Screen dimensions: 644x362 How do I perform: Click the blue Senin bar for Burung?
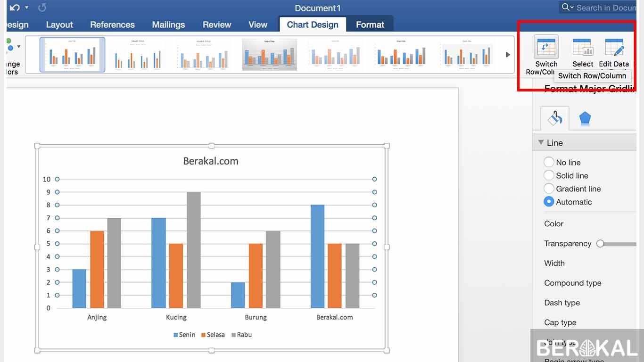point(238,295)
